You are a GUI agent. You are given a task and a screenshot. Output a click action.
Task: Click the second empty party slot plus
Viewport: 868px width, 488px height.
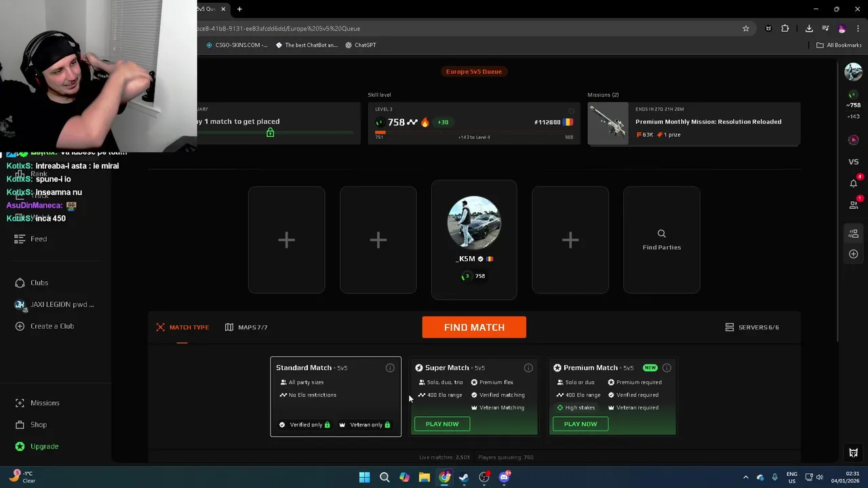(x=378, y=240)
